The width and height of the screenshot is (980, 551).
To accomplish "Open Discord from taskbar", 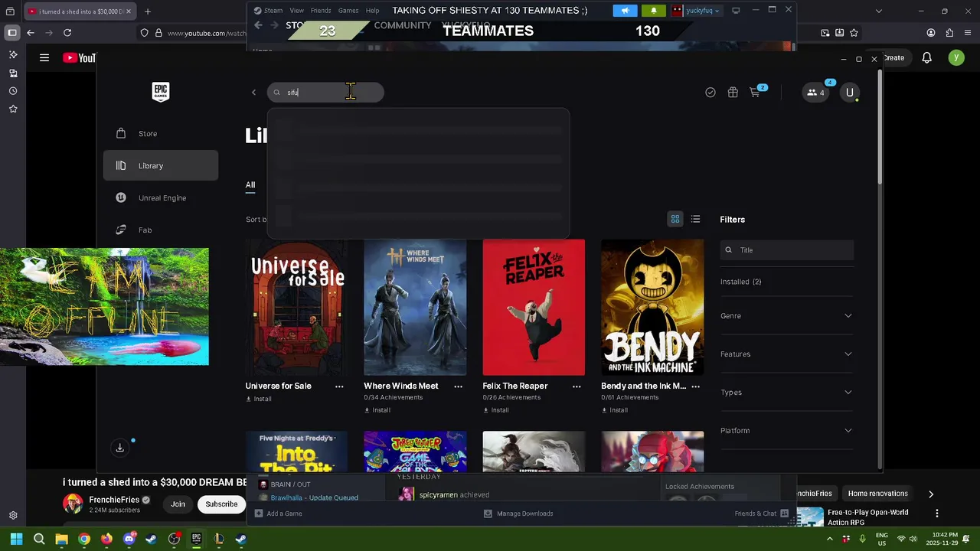I will (x=129, y=539).
